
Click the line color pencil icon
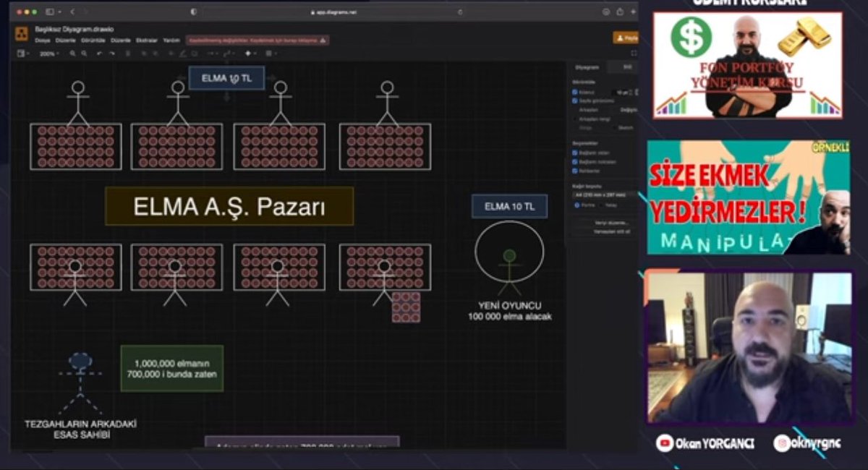[x=183, y=54]
